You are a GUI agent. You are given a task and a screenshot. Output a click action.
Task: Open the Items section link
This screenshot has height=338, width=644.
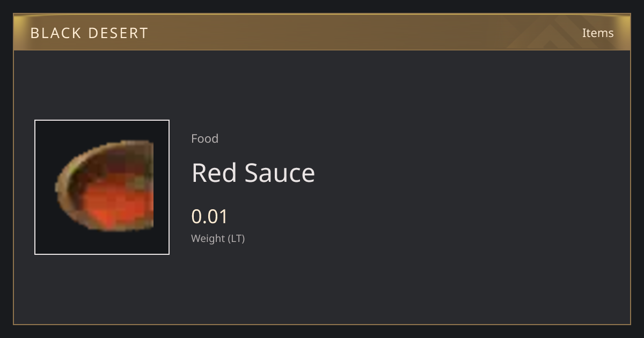(598, 33)
